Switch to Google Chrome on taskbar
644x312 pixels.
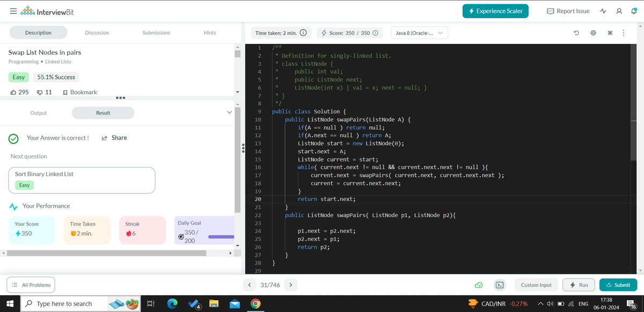pos(255,303)
